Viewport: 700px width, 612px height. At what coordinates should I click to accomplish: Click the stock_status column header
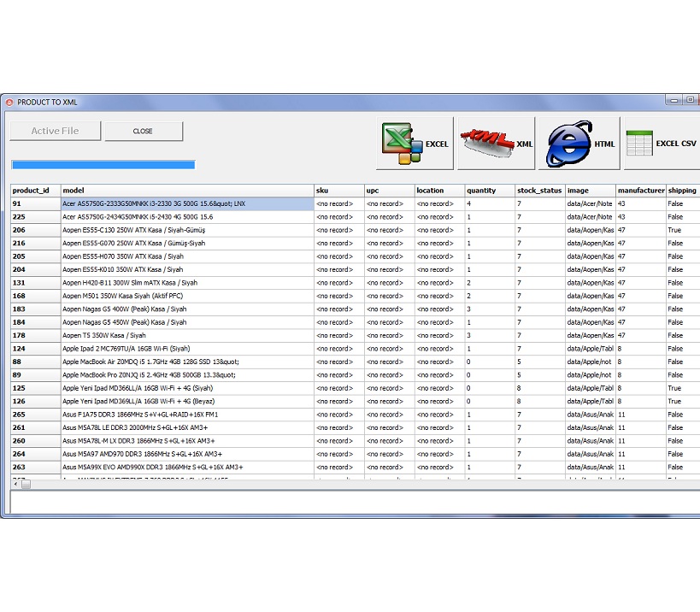(539, 191)
